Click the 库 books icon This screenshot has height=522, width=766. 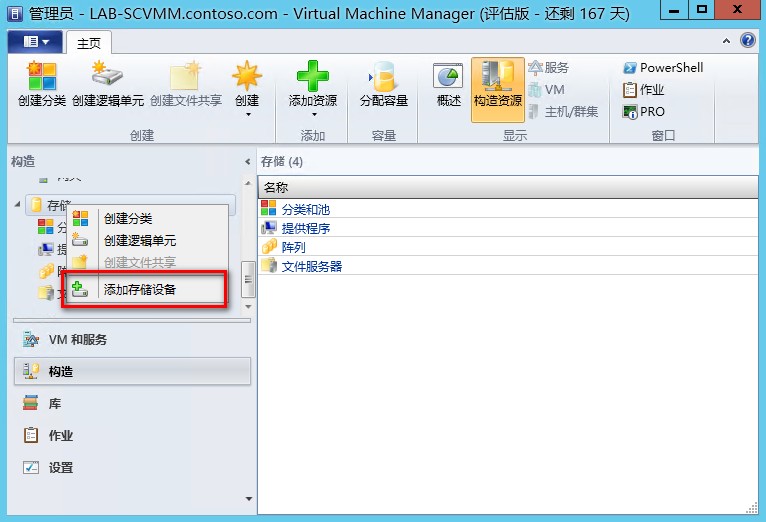point(31,403)
